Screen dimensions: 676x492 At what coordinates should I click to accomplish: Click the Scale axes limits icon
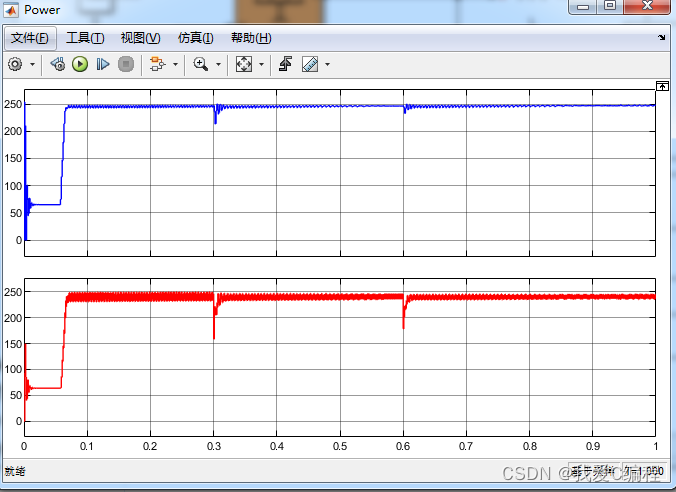click(x=244, y=64)
